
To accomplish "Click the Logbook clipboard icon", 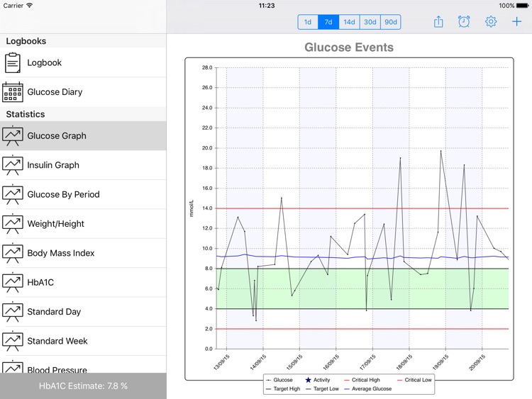I will (x=13, y=63).
